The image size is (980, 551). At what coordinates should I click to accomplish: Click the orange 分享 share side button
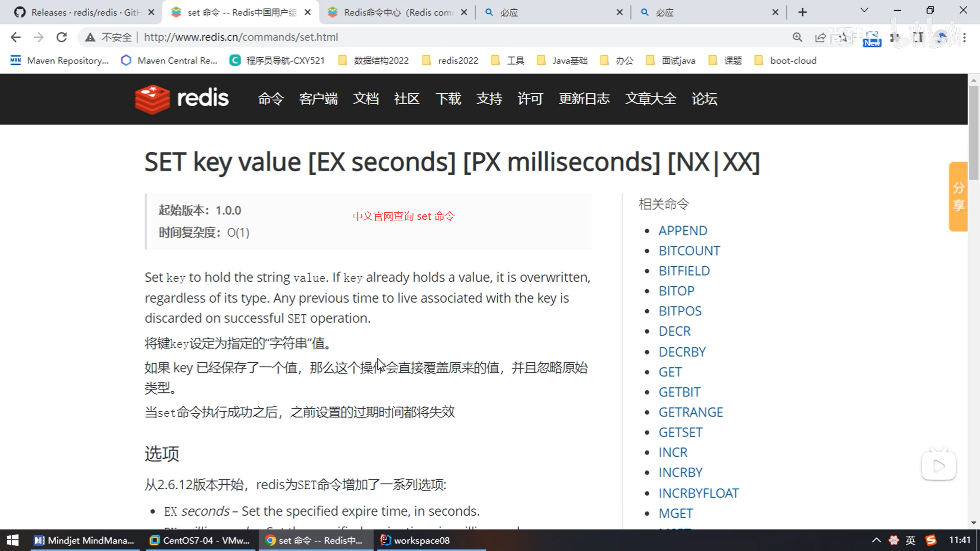958,197
